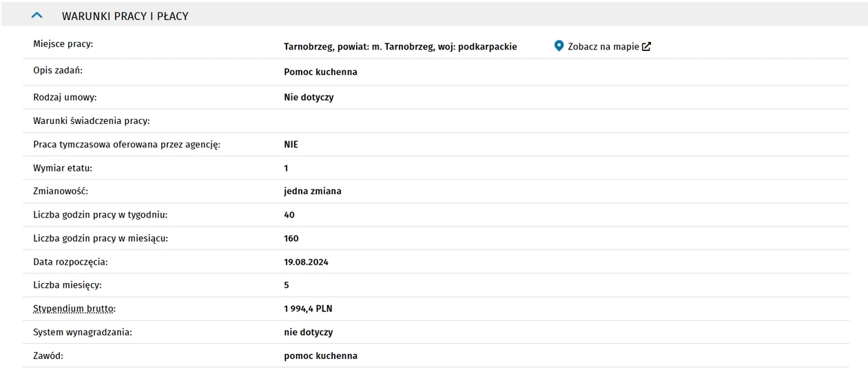The height and width of the screenshot is (374, 868).
Task: Click the map pin icon
Action: 559,46
